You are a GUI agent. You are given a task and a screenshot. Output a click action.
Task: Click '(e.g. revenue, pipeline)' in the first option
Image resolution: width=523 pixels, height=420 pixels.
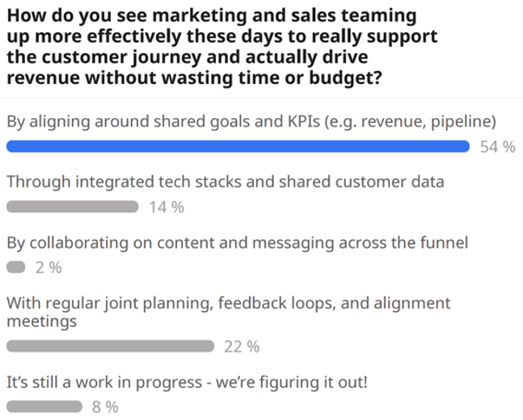click(x=411, y=122)
